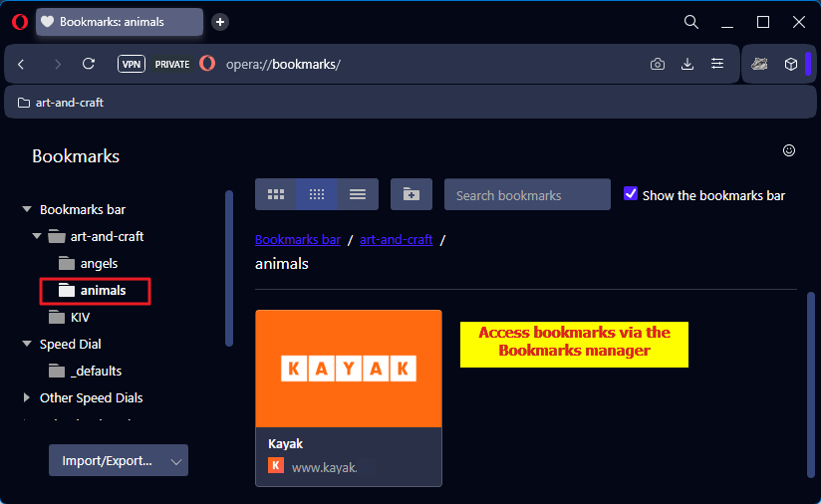Go back with the back arrow
This screenshot has height=504, width=821.
22,65
